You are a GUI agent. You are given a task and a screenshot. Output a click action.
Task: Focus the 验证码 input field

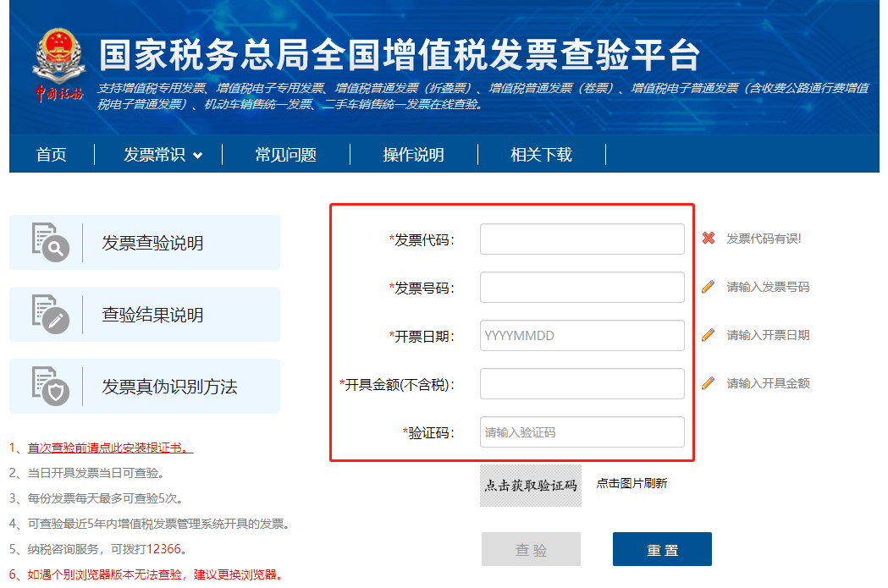tap(582, 432)
